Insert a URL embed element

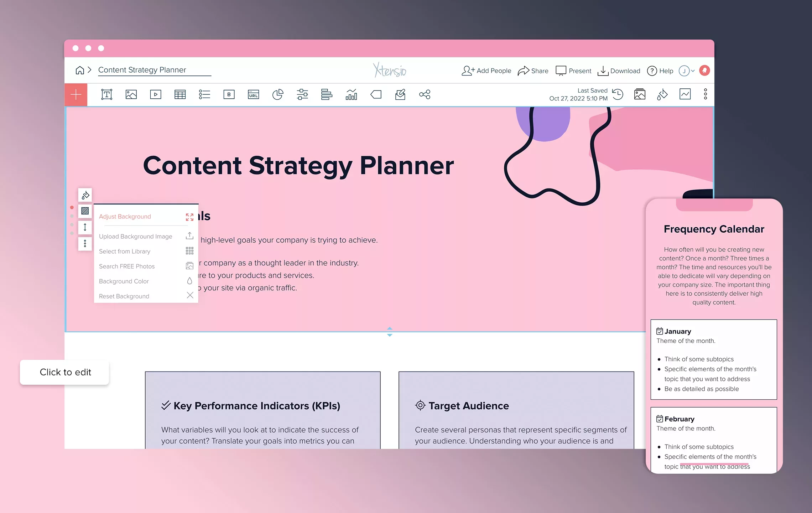tap(253, 94)
